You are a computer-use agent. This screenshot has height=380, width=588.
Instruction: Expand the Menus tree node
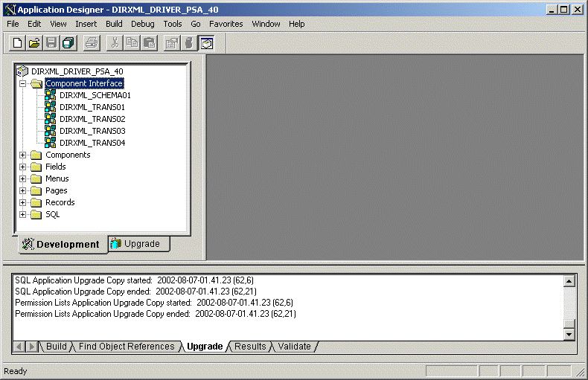tap(23, 178)
